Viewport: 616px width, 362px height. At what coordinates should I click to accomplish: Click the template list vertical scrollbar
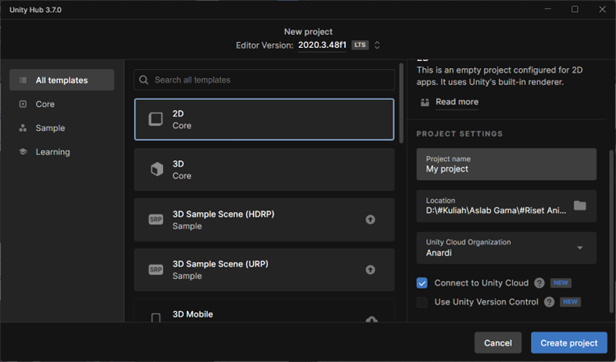pyautogui.click(x=401, y=103)
